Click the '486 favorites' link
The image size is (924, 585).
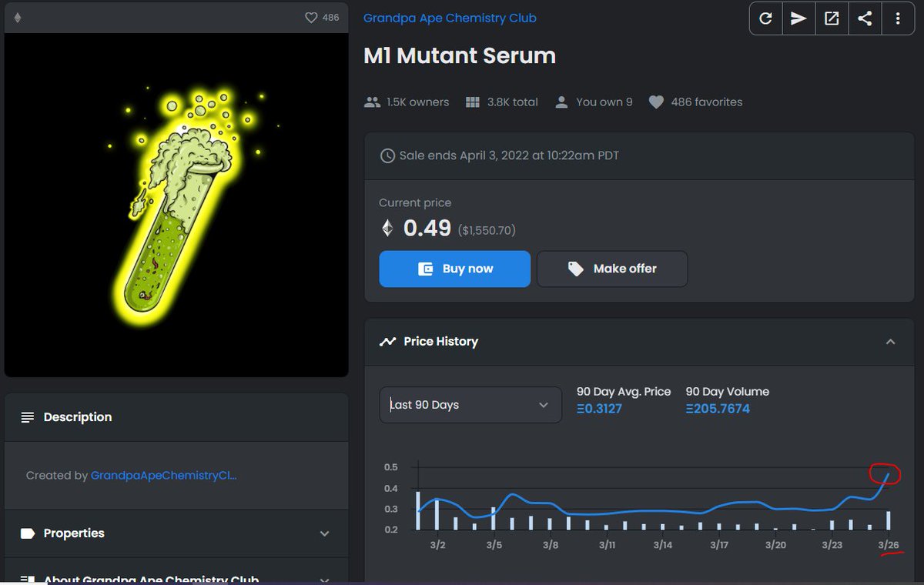tap(707, 102)
